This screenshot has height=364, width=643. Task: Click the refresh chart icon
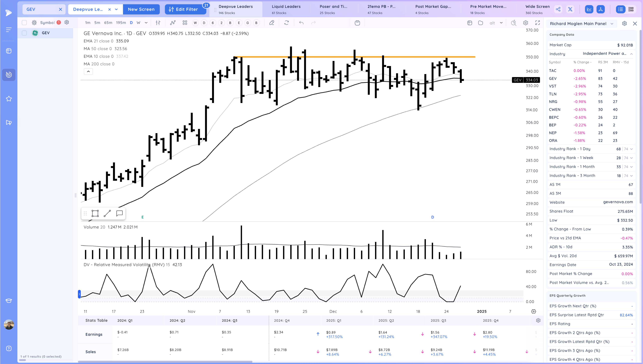pyautogui.click(x=287, y=23)
